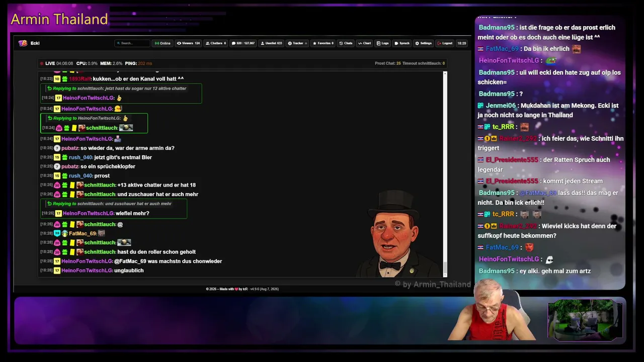Click schnittlauch in the 'roller schon geholt' row

click(x=100, y=252)
